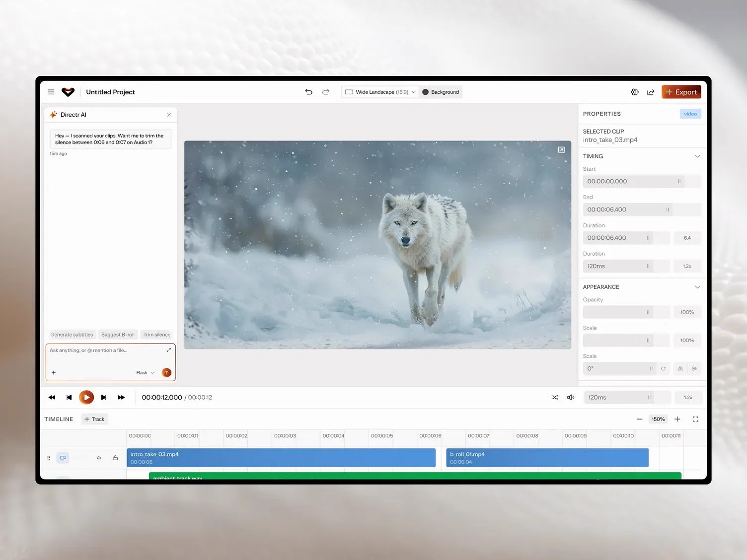Click the rewind playback button
The image size is (747, 560).
(52, 397)
